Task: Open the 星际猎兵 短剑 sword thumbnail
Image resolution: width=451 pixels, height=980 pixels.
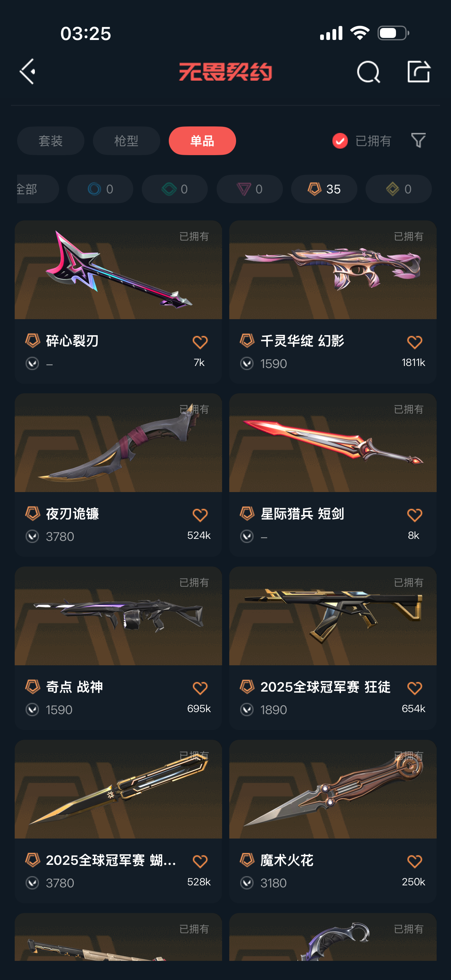Action: 333,443
